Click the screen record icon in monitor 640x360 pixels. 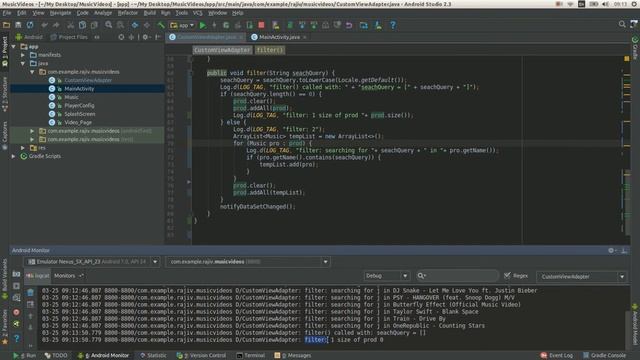(x=16, y=286)
